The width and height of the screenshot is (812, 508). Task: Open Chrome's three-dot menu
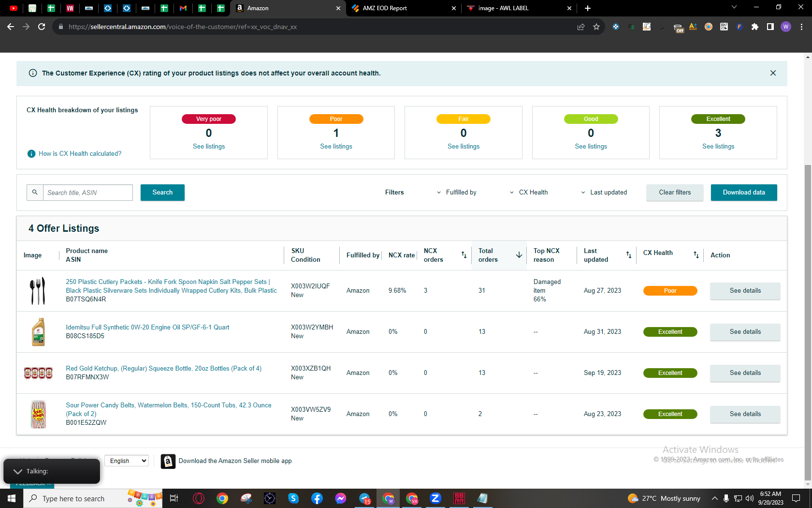[801, 27]
